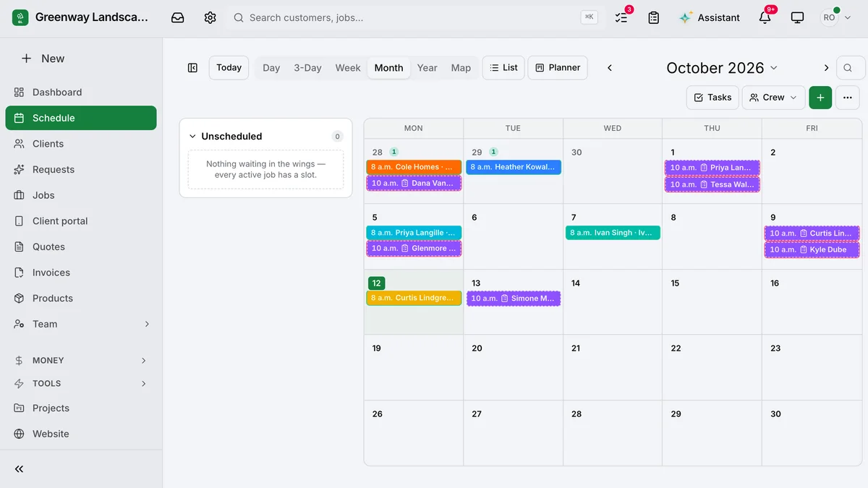Viewport: 868px width, 488px height.
Task: Open the clipboard icon in top bar
Action: pyautogui.click(x=654, y=17)
